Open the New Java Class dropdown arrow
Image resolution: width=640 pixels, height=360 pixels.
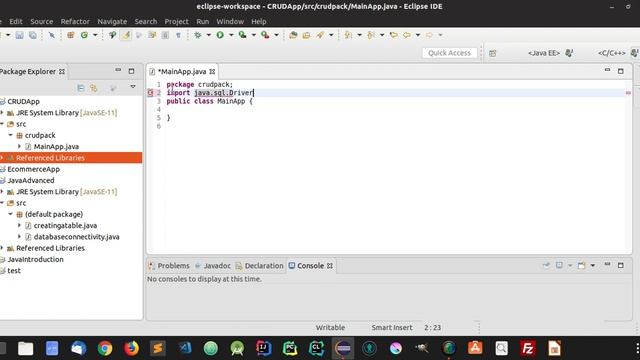click(x=95, y=35)
